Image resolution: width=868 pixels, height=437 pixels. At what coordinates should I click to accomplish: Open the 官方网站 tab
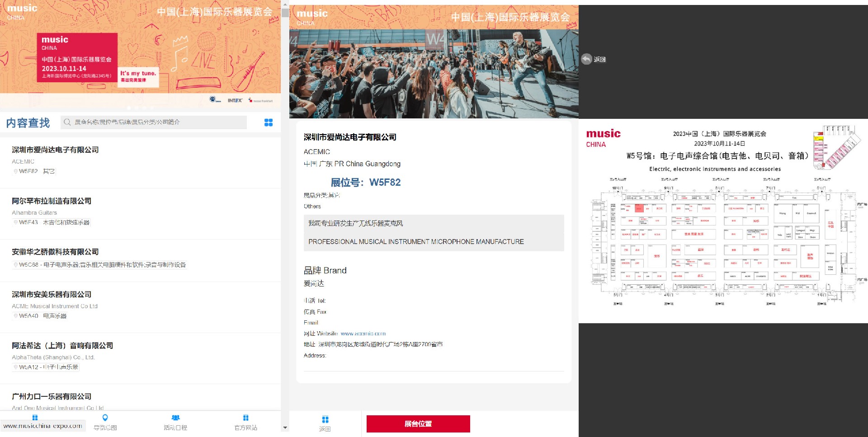pyautogui.click(x=245, y=422)
